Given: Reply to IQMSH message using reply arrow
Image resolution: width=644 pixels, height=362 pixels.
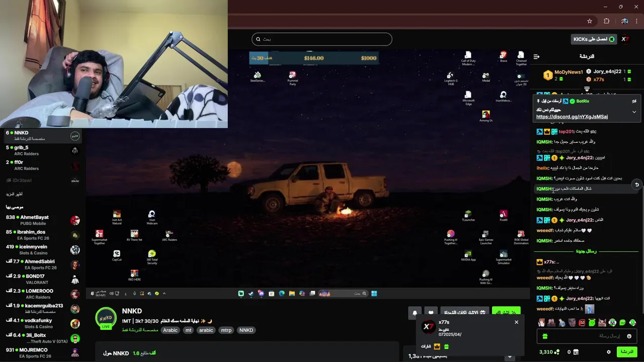Looking at the screenshot, I should 636,185.
